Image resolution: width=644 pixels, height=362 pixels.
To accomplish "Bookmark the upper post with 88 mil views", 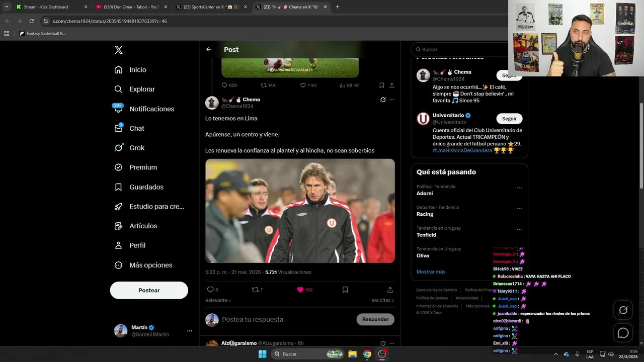I will [382, 85].
